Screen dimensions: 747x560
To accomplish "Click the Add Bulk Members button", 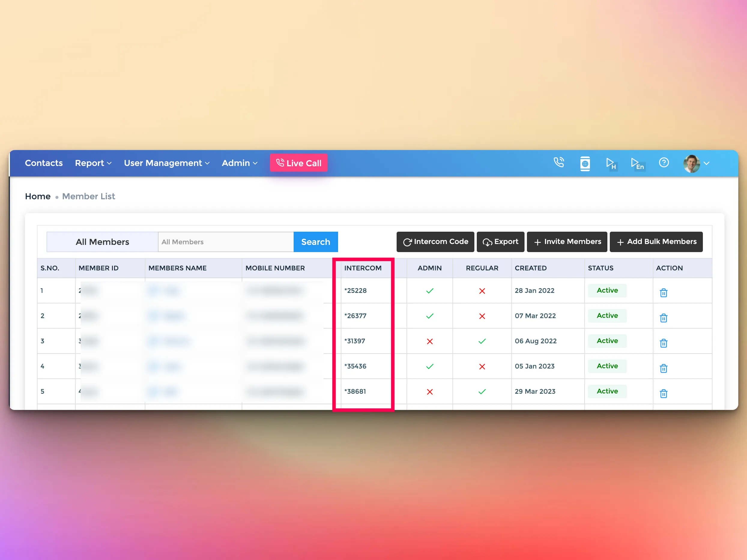I will pyautogui.click(x=656, y=242).
